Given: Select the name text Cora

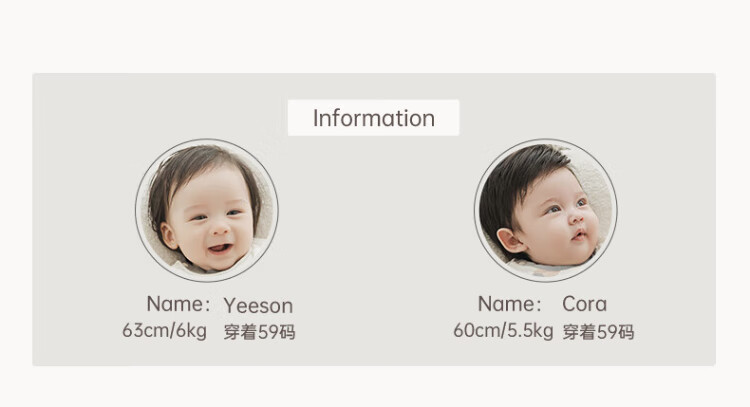Looking at the screenshot, I should [584, 304].
